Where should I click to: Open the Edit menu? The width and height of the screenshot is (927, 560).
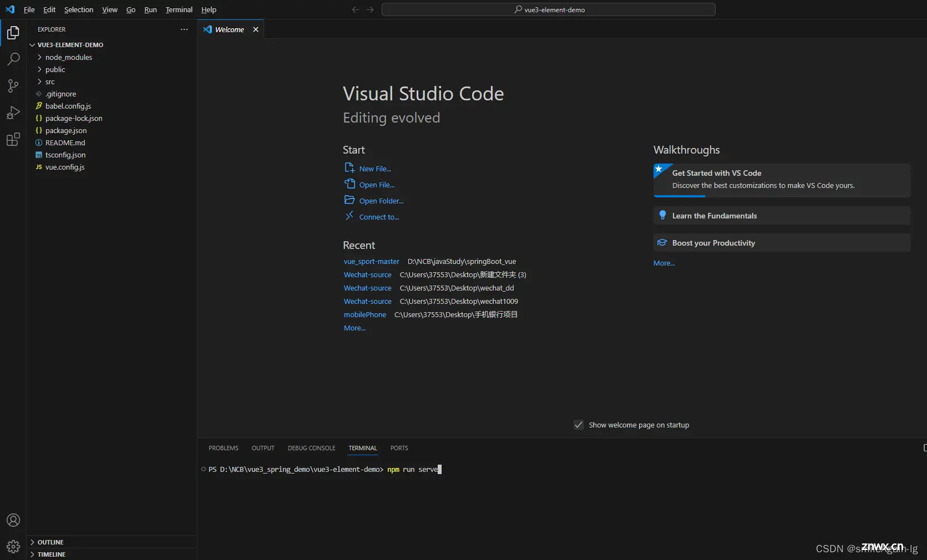(49, 9)
